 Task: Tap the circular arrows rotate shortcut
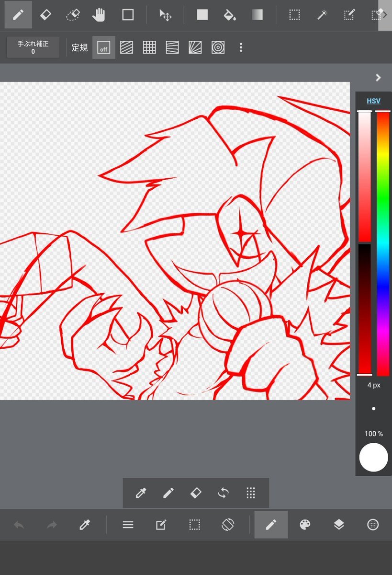[223, 493]
